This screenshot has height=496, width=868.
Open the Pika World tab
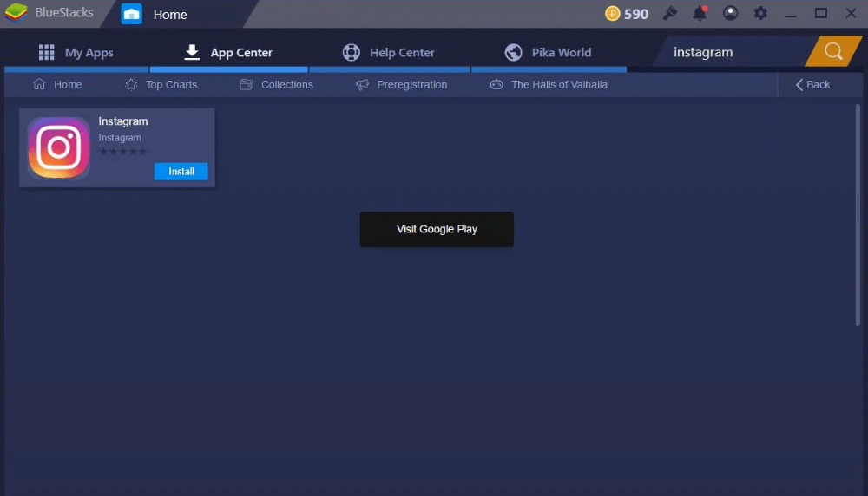(x=549, y=53)
